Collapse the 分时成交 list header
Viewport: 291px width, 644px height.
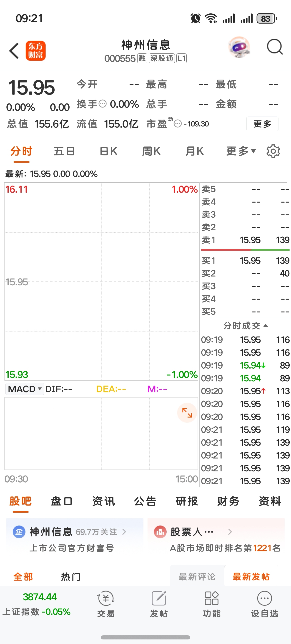coord(246,326)
